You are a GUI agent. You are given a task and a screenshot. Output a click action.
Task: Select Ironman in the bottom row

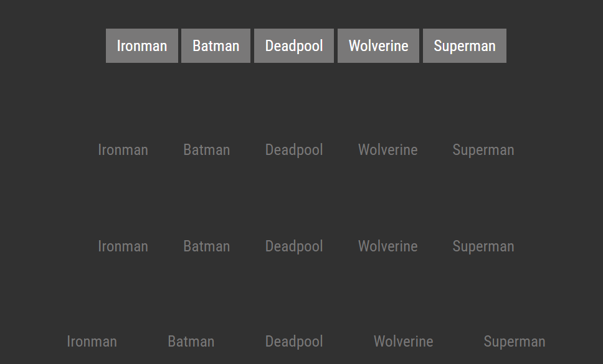click(92, 341)
